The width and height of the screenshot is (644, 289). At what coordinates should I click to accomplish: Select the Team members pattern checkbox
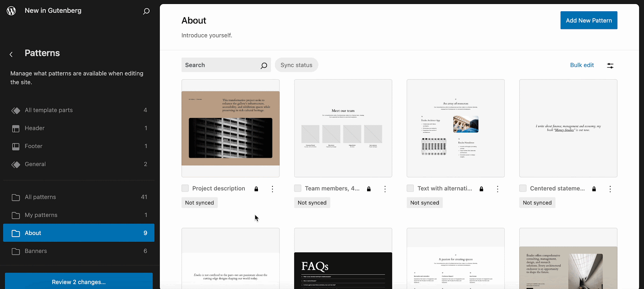pos(298,188)
